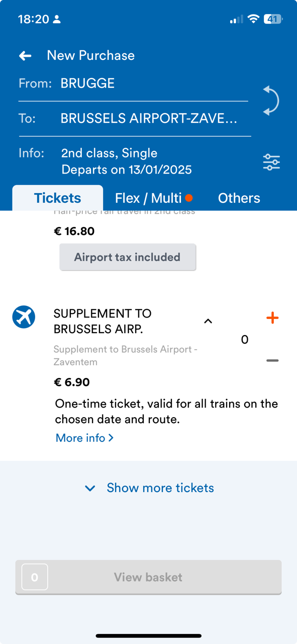This screenshot has width=297, height=644.
Task: Tap the blue airplane supplement icon
Action: 24,317
